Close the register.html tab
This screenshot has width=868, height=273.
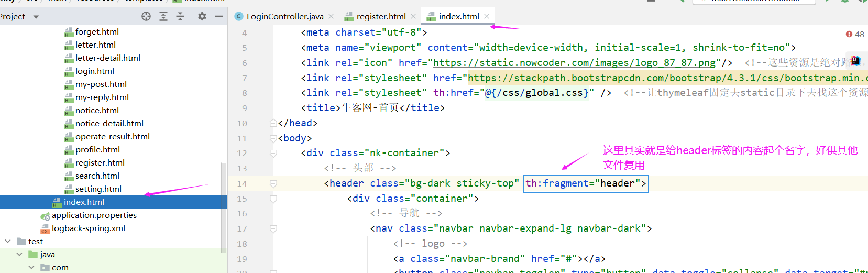pos(413,16)
